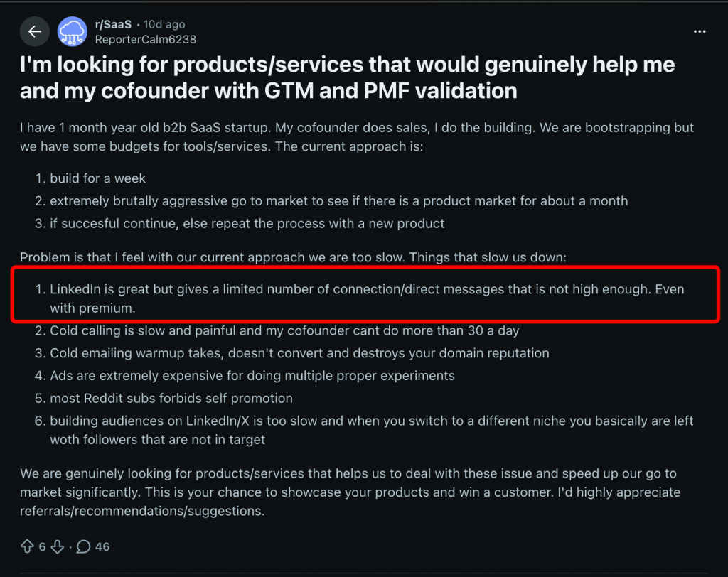Visit the r/SaaS subreddit
728x577 pixels.
point(112,23)
